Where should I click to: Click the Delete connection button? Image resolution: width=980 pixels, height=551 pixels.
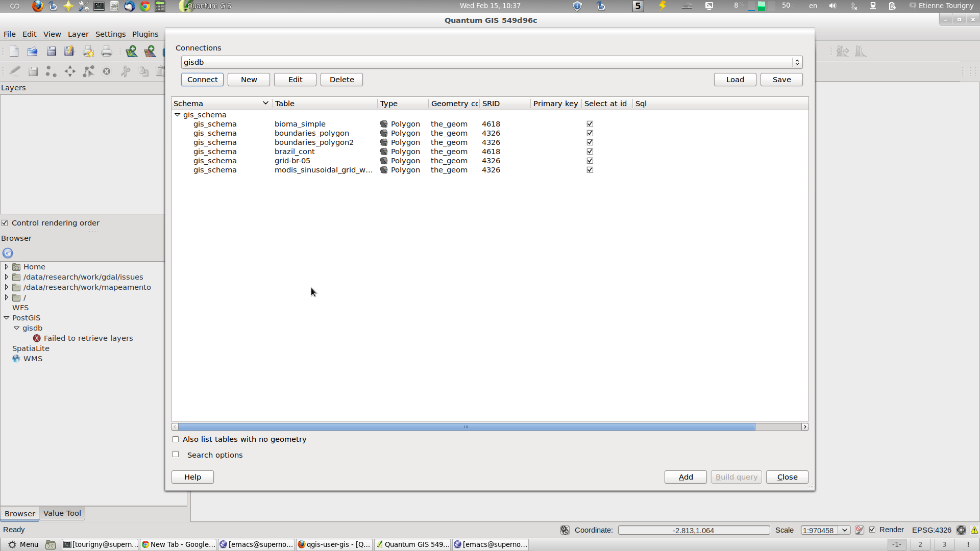pyautogui.click(x=341, y=80)
